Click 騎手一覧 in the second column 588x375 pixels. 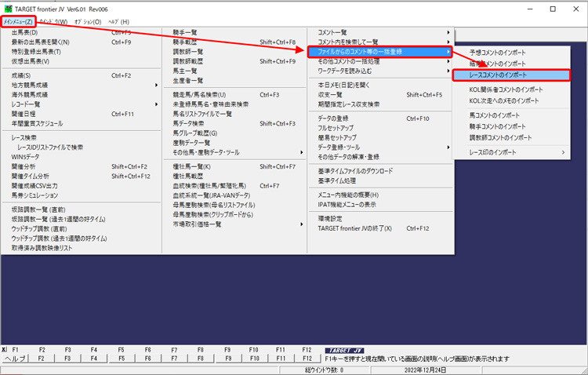[x=187, y=32]
